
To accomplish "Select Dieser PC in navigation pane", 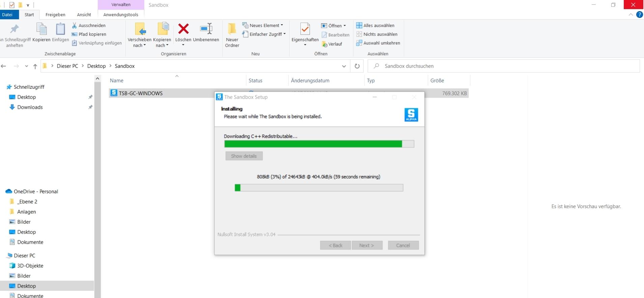I will tap(24, 255).
